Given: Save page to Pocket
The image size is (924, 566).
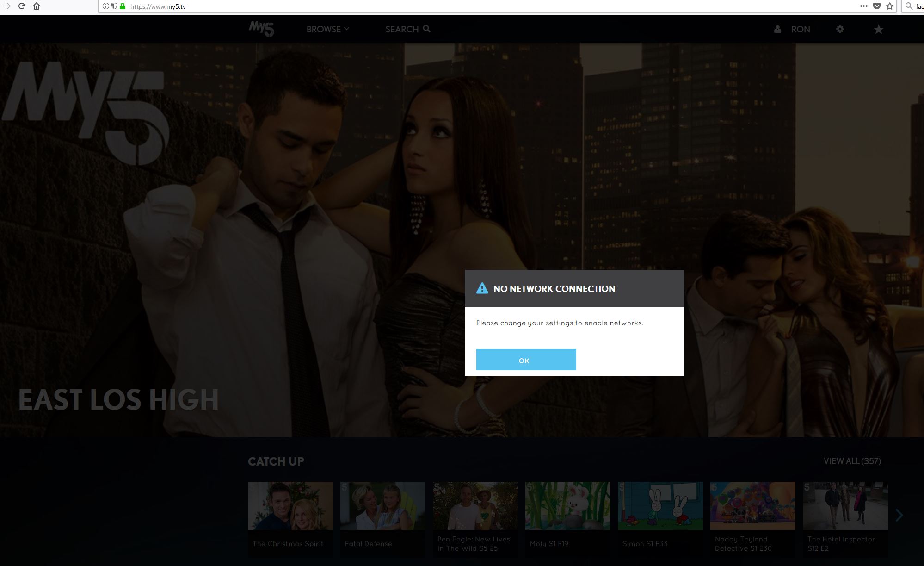Looking at the screenshot, I should [x=877, y=6].
